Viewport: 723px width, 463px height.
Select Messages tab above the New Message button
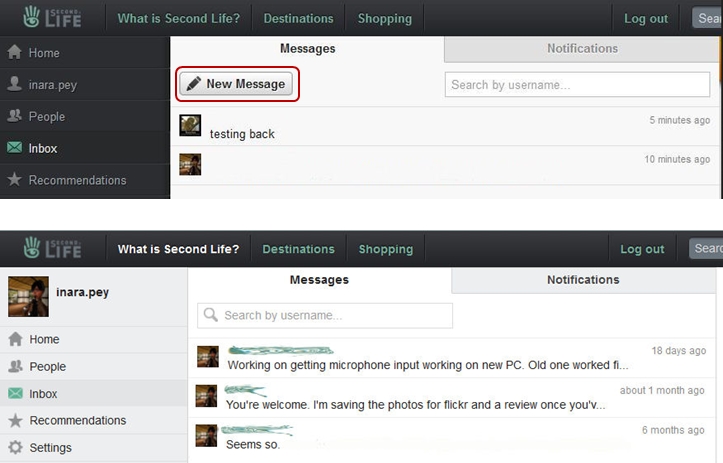pos(307,49)
